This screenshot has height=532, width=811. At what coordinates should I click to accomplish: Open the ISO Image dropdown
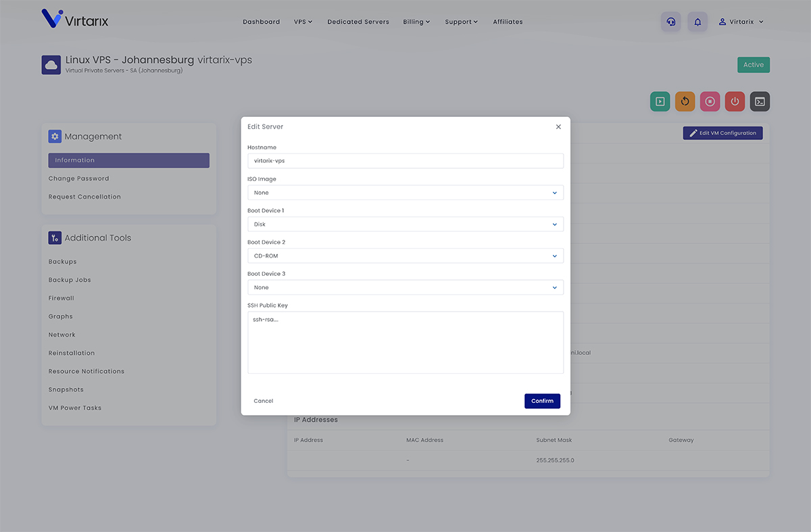click(x=405, y=192)
